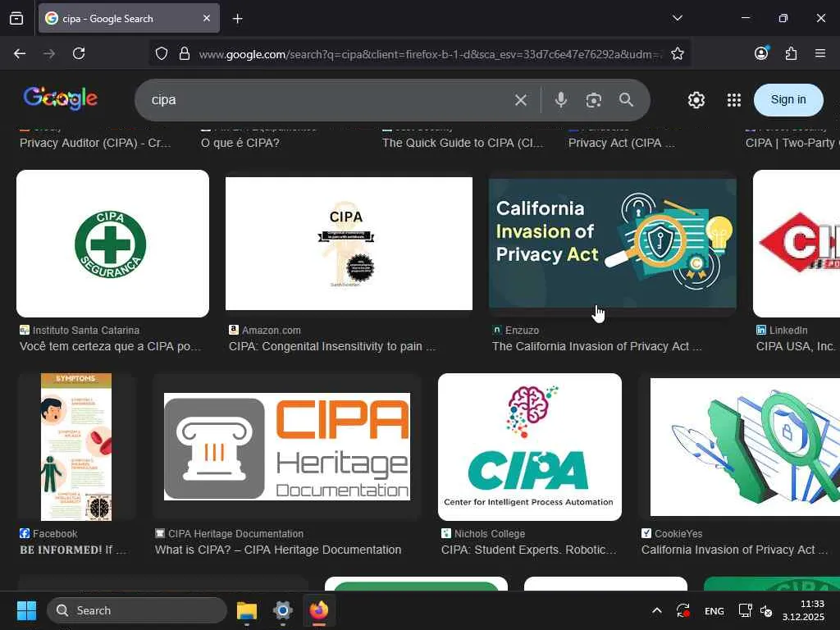The height and width of the screenshot is (630, 840).
Task: Open the tracking protection shield panel
Action: click(162, 53)
